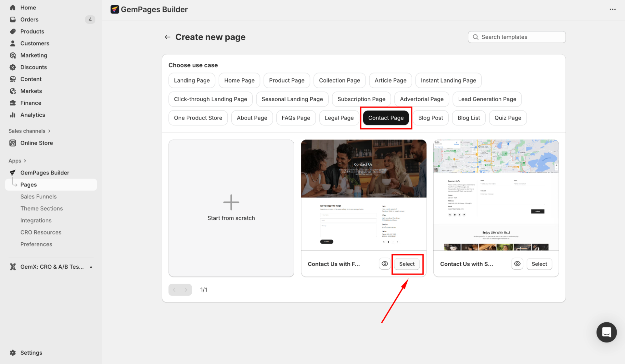Click the Search templates field
625x364 pixels.
click(517, 37)
